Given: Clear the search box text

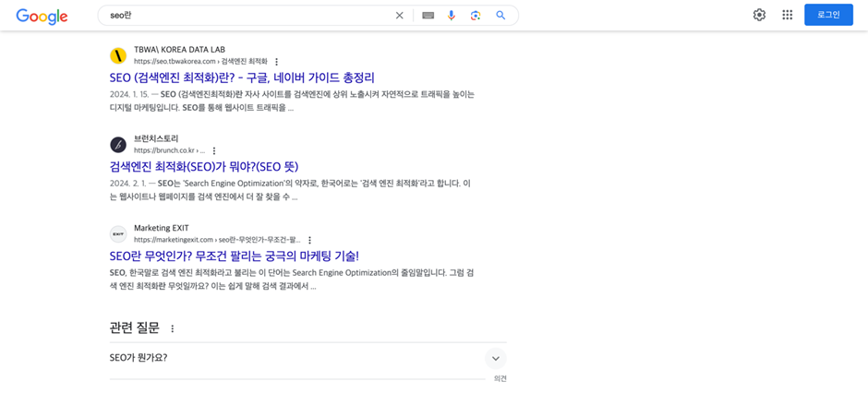Looking at the screenshot, I should point(399,16).
